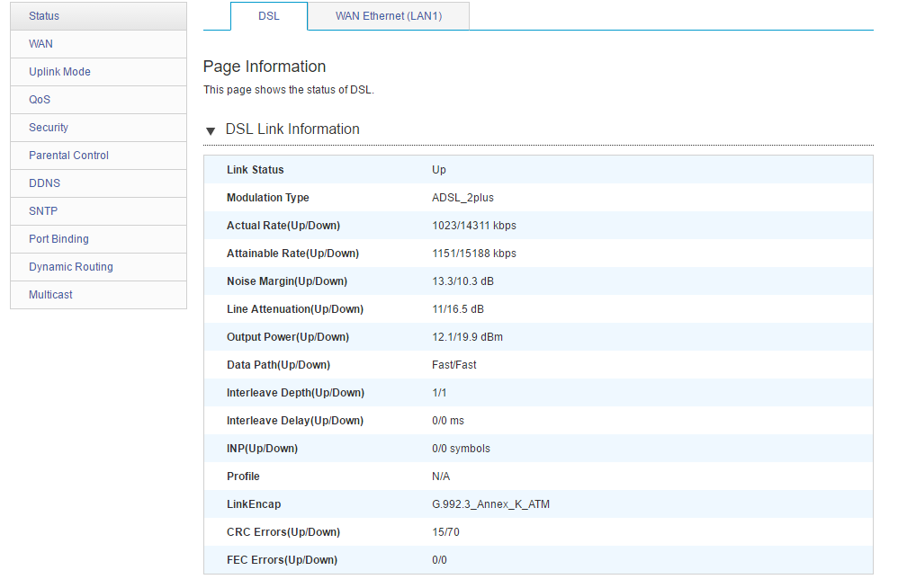Switch to the DSL tab
Image resolution: width=916 pixels, height=588 pixels.
pos(268,16)
